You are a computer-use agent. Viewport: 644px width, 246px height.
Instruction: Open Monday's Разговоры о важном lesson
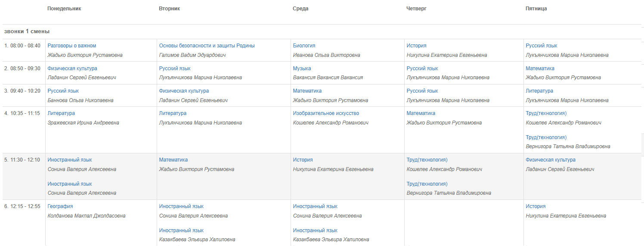[x=72, y=46]
